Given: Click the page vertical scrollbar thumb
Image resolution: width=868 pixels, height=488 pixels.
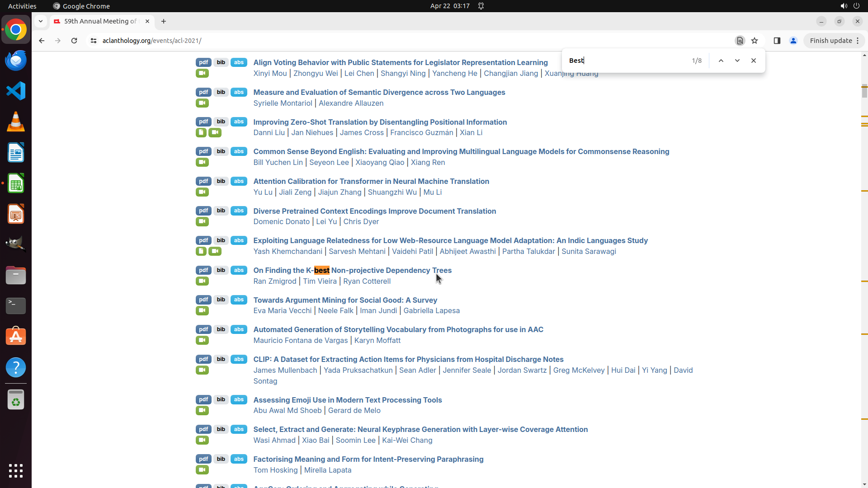Looking at the screenshot, I should coord(864,90).
